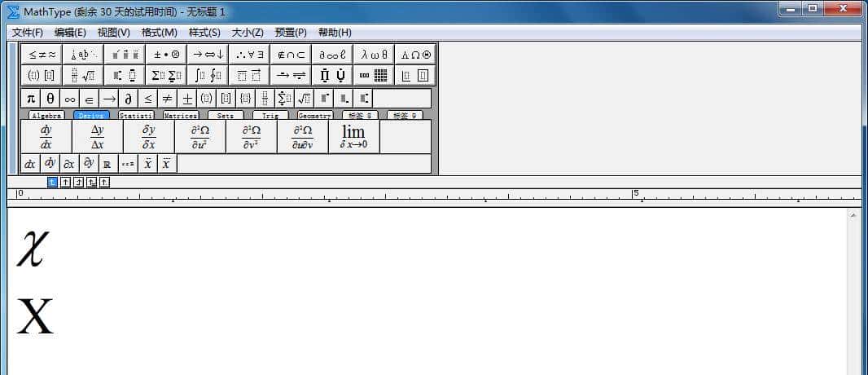
Task: Insert the partial derivative symbol from small bar
Action: click(129, 99)
